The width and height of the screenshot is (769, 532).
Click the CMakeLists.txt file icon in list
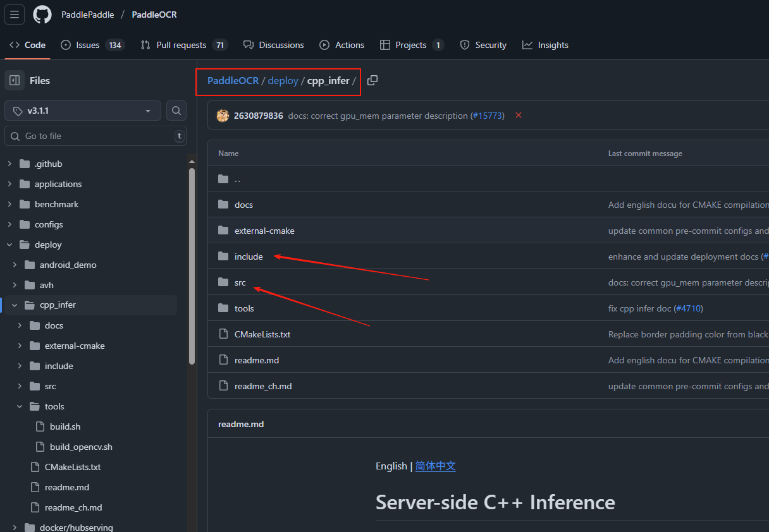pyautogui.click(x=223, y=334)
